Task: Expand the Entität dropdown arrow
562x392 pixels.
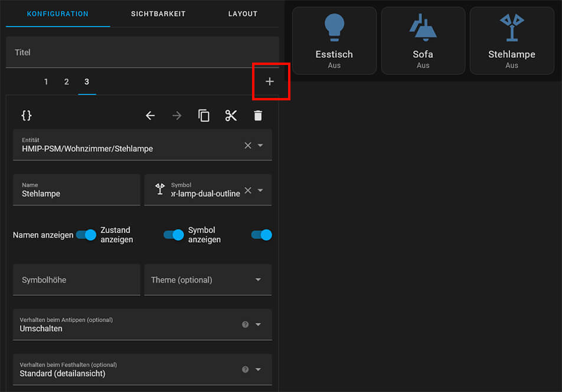Action: click(x=260, y=145)
